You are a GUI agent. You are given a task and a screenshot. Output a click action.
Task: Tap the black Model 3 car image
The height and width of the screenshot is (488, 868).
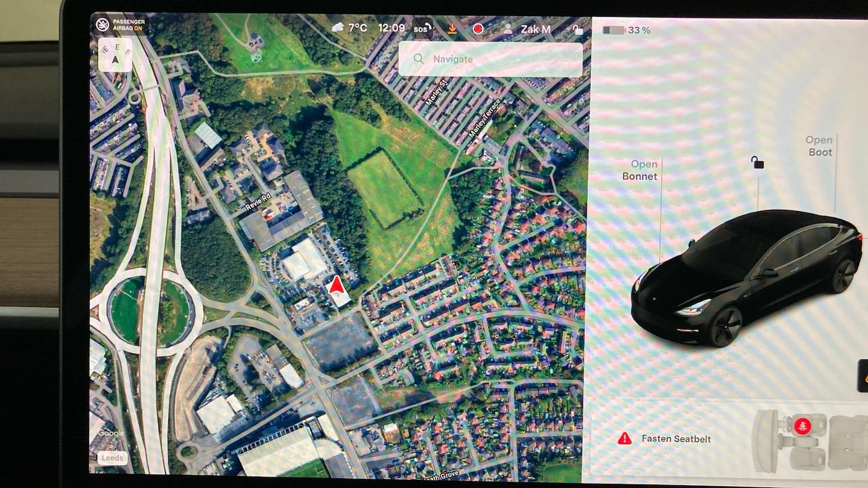click(746, 278)
